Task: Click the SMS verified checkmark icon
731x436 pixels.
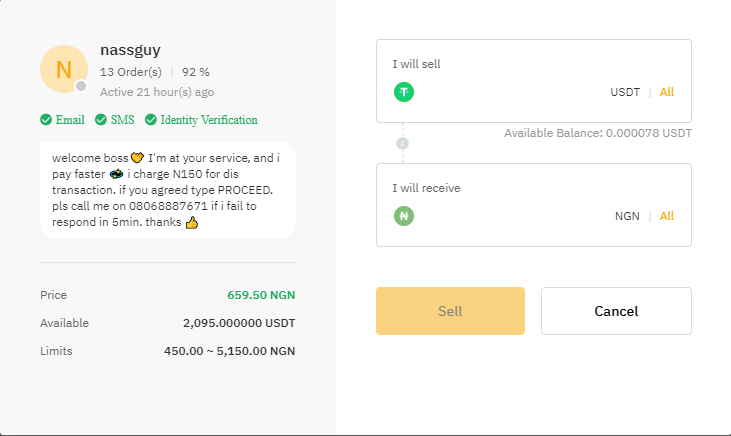Action: [101, 120]
